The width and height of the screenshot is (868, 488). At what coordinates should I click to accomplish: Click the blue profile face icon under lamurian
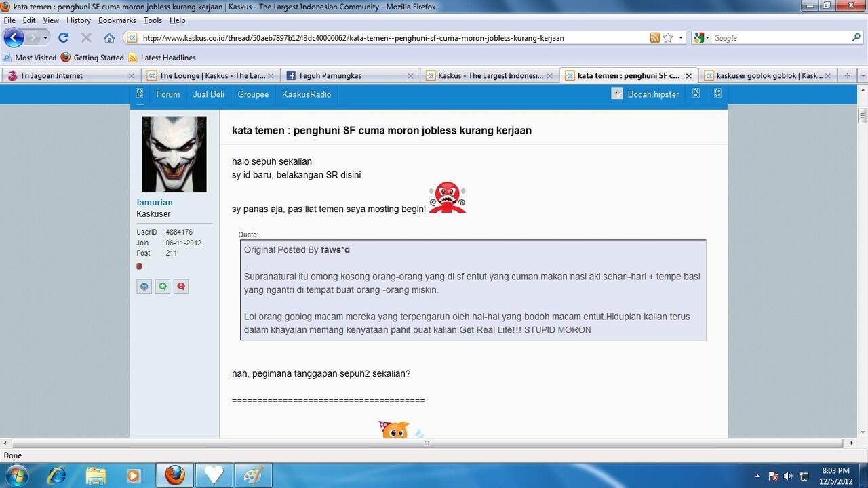(144, 287)
